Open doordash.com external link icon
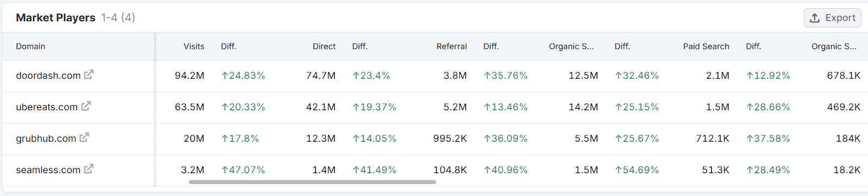This screenshot has width=868, height=196. tap(88, 75)
